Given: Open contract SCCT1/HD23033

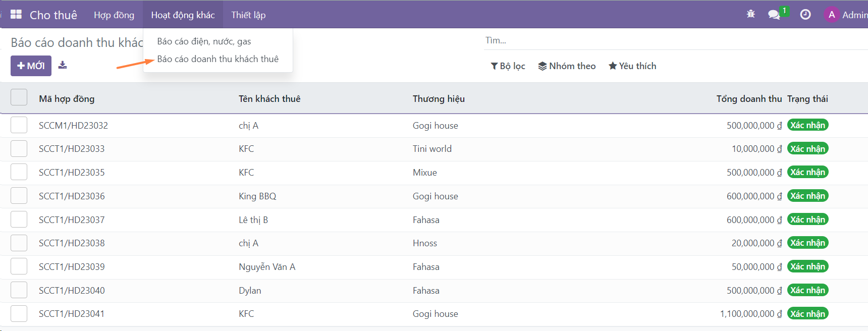Looking at the screenshot, I should coord(72,149).
